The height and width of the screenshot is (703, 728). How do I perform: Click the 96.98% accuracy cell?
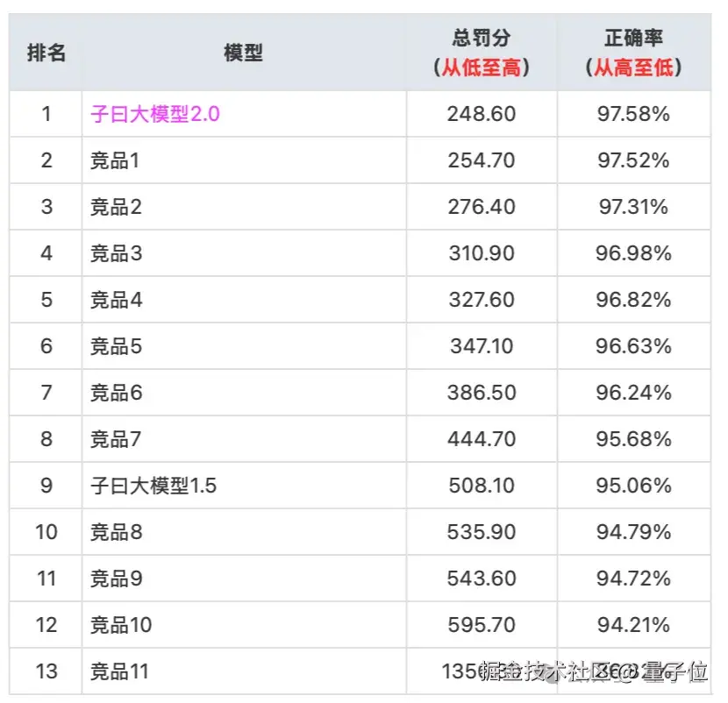[x=632, y=253]
